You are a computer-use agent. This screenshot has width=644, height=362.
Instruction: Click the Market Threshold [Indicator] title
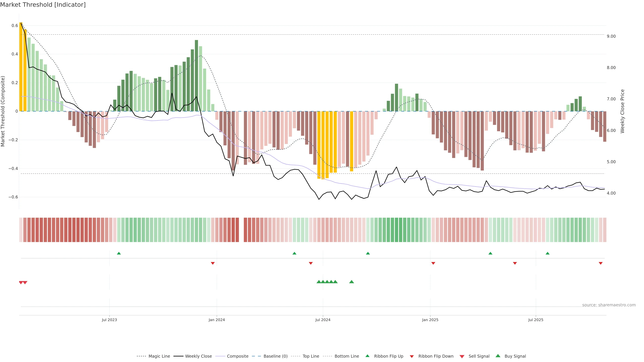(43, 5)
